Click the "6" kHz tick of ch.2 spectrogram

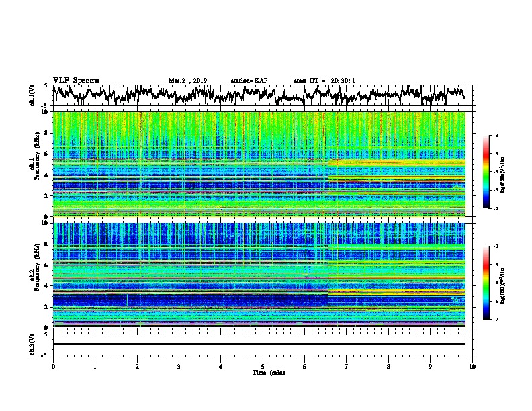click(46, 265)
